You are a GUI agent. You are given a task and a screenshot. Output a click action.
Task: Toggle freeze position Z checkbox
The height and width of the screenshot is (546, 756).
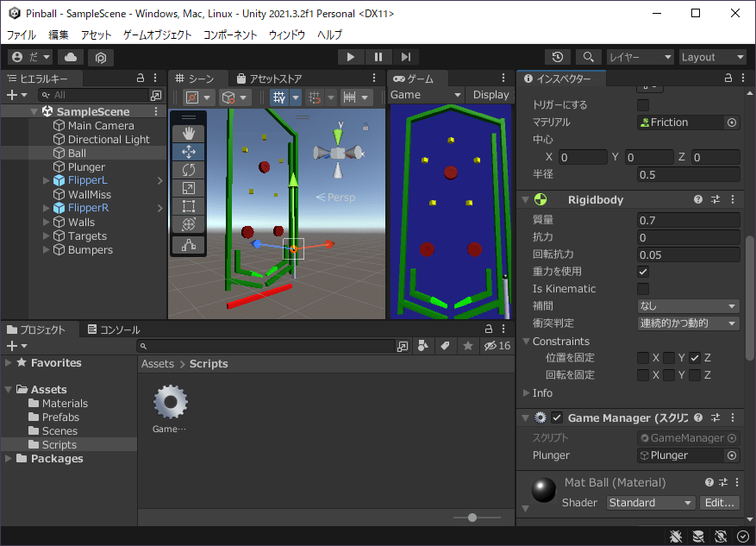[695, 358]
